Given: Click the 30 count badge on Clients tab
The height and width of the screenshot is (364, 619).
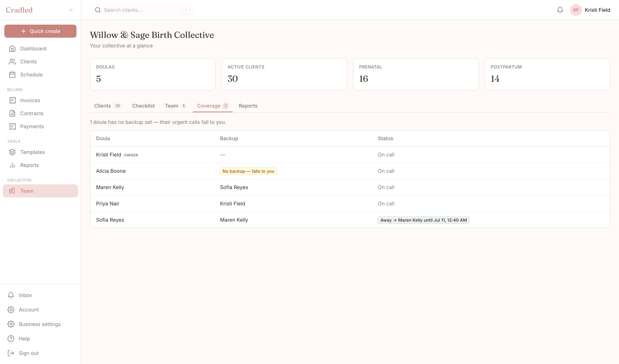Looking at the screenshot, I should click(x=118, y=106).
